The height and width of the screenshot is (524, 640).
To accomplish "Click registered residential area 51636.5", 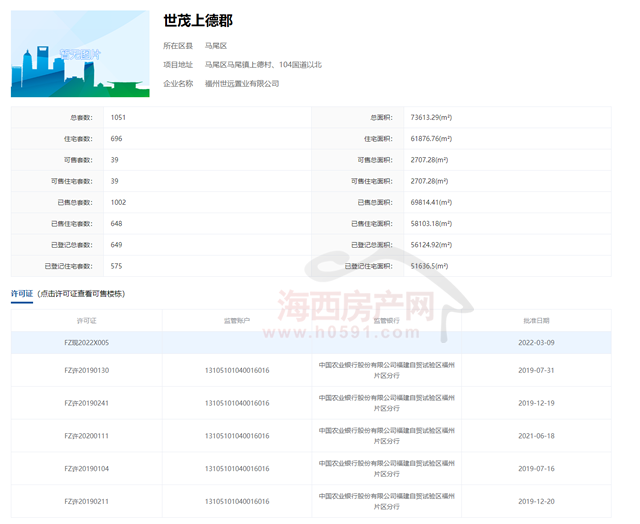I will 429,266.
